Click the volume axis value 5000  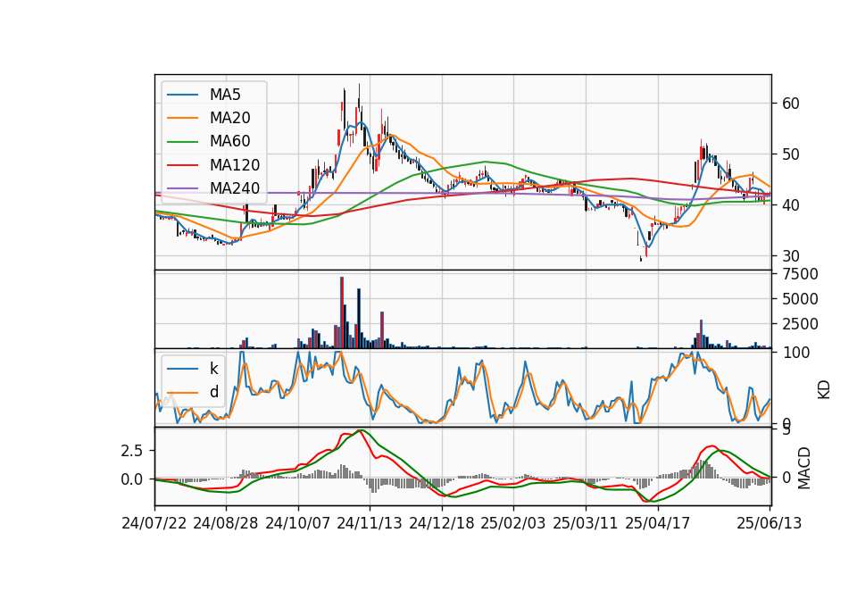coord(800,299)
